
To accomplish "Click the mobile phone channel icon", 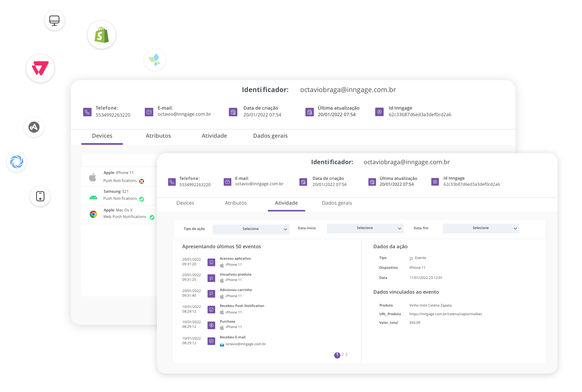I will tap(40, 196).
